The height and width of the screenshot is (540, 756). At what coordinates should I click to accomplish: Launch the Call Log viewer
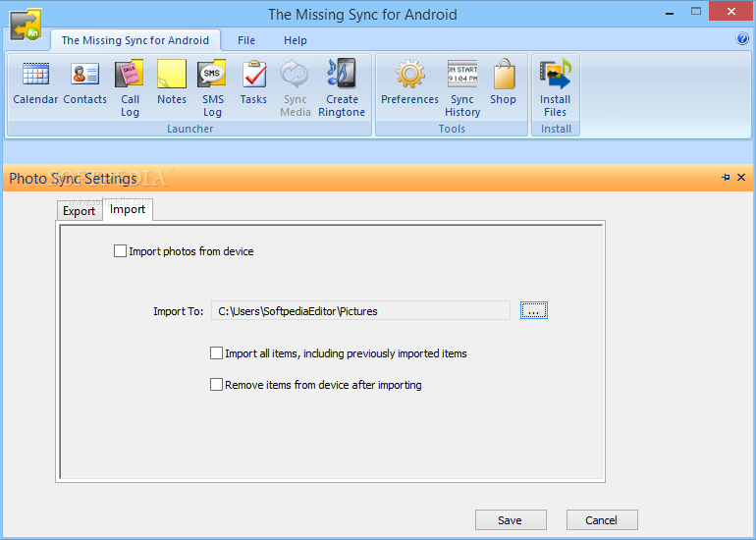(130, 89)
